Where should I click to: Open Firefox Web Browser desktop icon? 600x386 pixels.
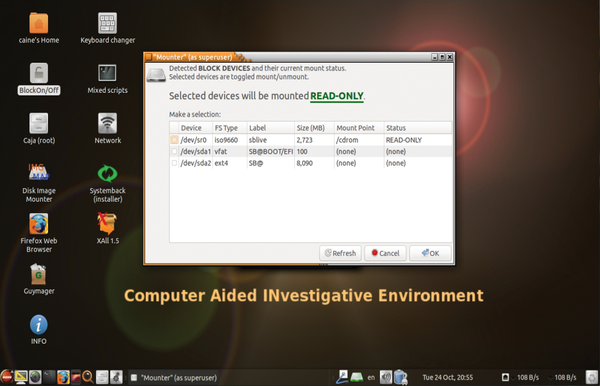tap(39, 223)
